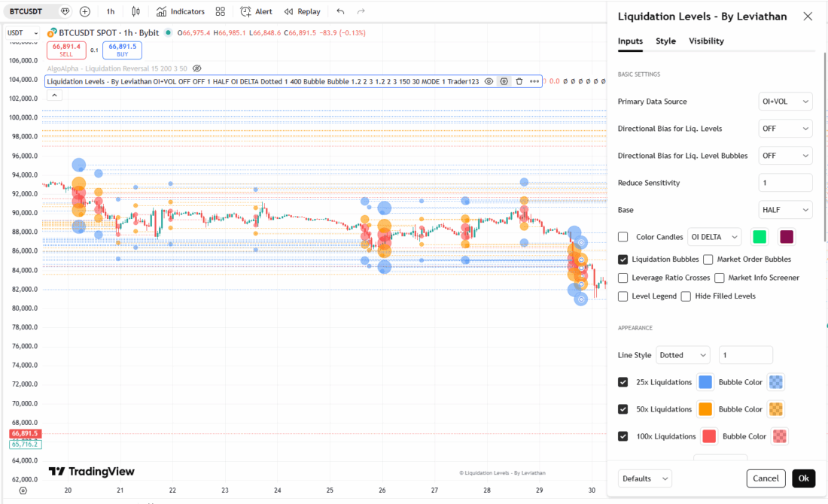
Task: Click the 66,891.5 current price label
Action: click(x=25, y=434)
